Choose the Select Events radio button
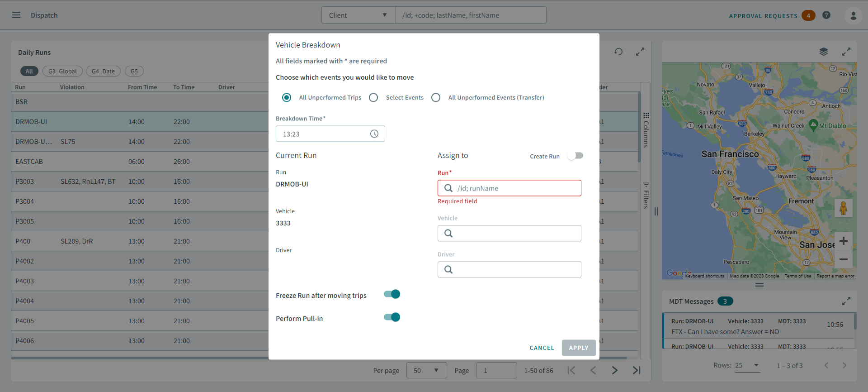The width and height of the screenshot is (868, 392). [373, 98]
